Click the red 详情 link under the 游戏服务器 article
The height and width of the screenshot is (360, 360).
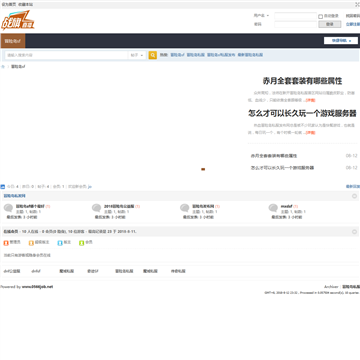[311, 133]
